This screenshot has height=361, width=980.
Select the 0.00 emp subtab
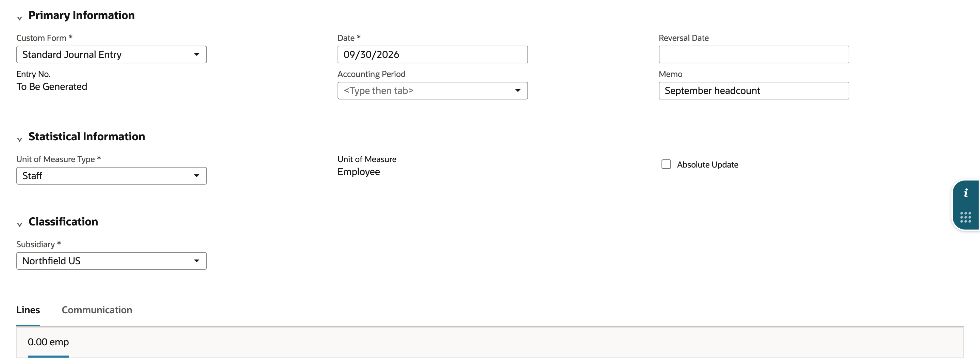coord(48,342)
